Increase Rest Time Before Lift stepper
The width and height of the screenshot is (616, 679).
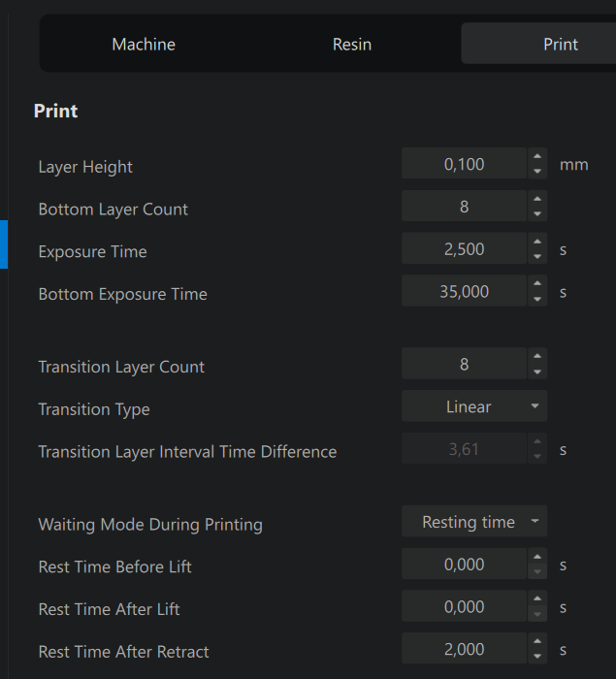(x=537, y=557)
